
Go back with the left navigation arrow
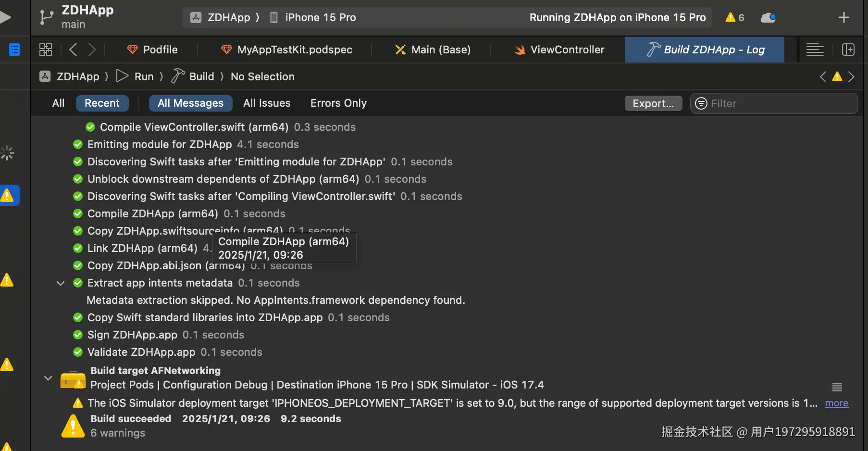(73, 50)
